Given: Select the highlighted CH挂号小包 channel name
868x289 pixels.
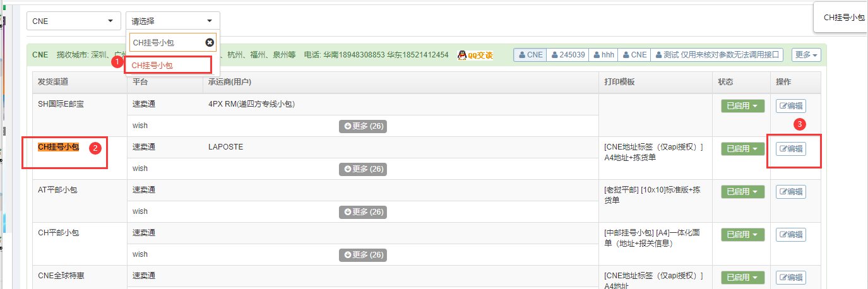Looking at the screenshot, I should [x=59, y=147].
